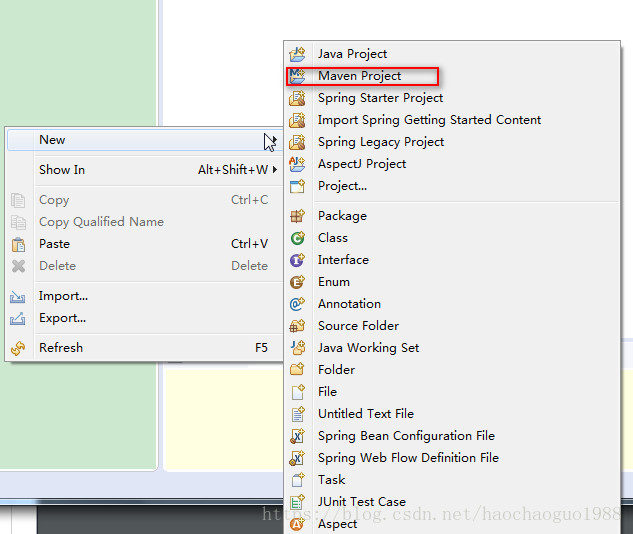Click the Refresh arrows icon

tap(18, 348)
